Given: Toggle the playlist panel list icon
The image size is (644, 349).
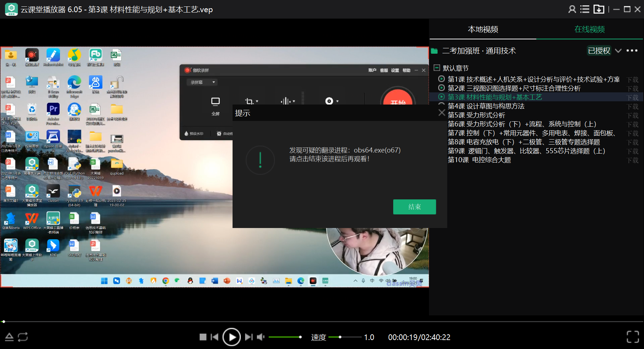Looking at the screenshot, I should 585,9.
